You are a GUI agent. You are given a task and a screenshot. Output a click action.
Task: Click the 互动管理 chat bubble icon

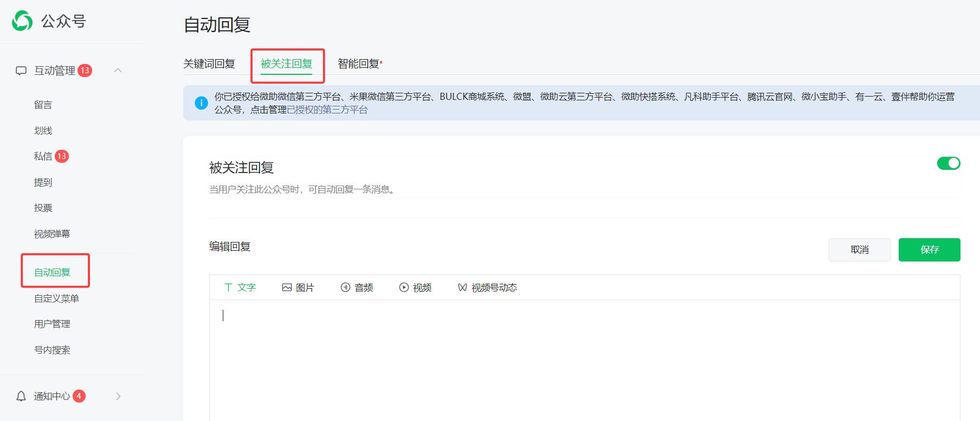tap(21, 71)
